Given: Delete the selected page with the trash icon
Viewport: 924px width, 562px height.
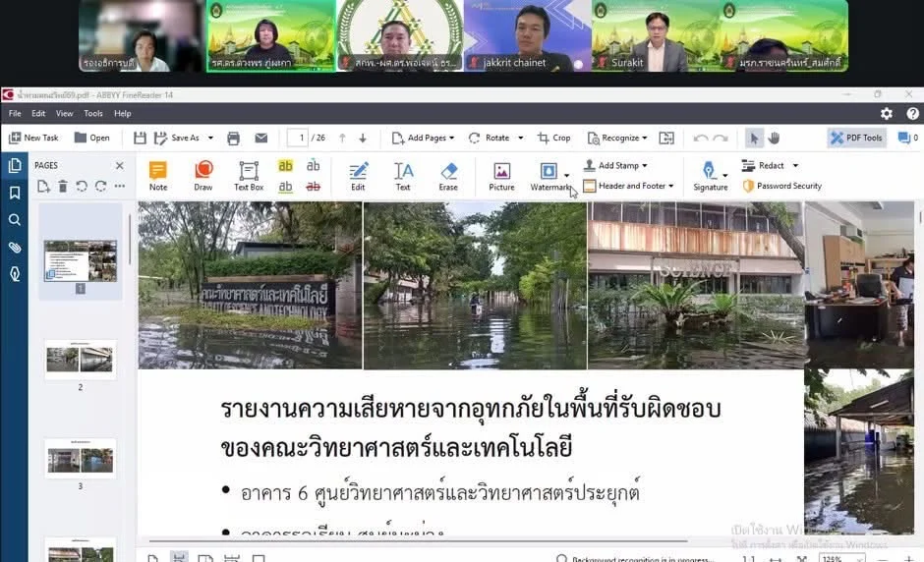Looking at the screenshot, I should point(63,186).
